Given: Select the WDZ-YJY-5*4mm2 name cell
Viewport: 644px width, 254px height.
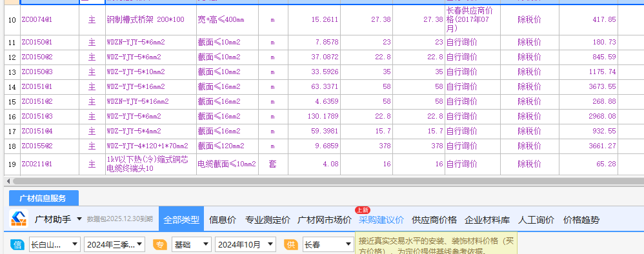Looking at the screenshot, I should pos(151,132).
